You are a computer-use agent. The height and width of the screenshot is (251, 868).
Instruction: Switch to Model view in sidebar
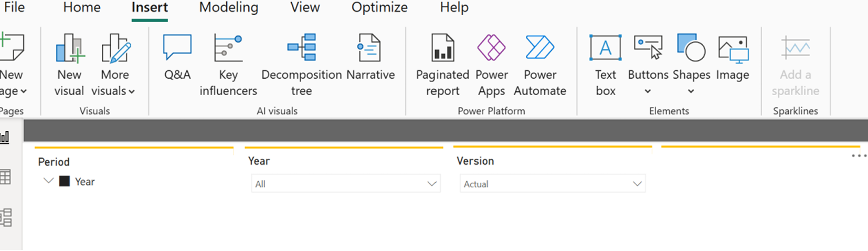tap(6, 217)
